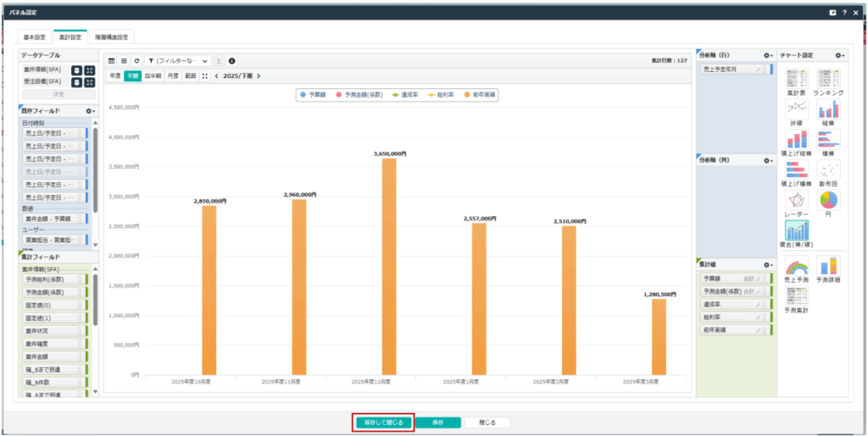Click the 保存して閉じる button
Screen dimensions: 868x436
pos(383,422)
